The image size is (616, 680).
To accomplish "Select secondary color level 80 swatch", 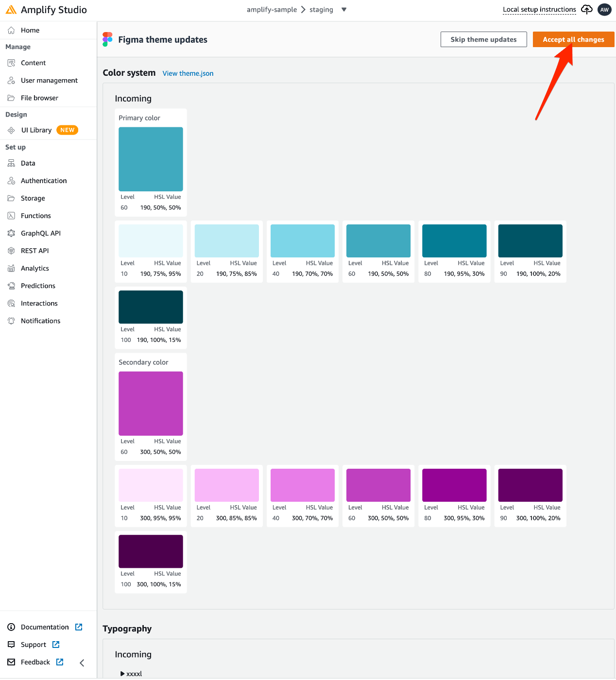I will click(x=454, y=485).
